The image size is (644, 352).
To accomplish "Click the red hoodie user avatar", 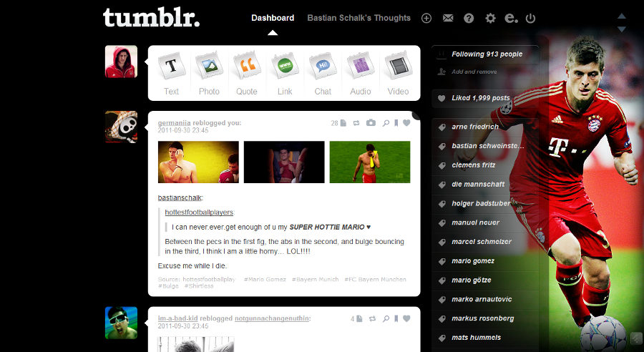I will 121,62.
